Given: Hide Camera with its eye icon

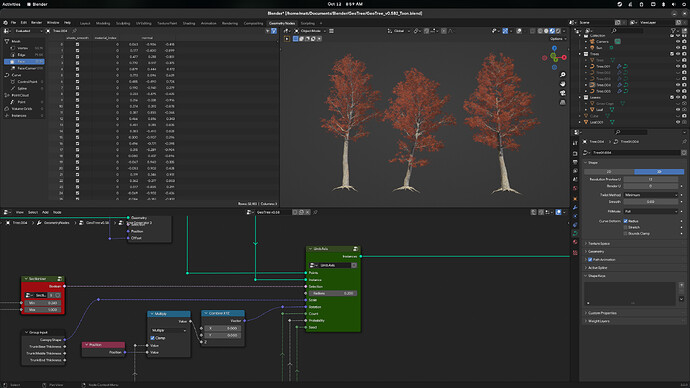Looking at the screenshot, I should [678, 41].
